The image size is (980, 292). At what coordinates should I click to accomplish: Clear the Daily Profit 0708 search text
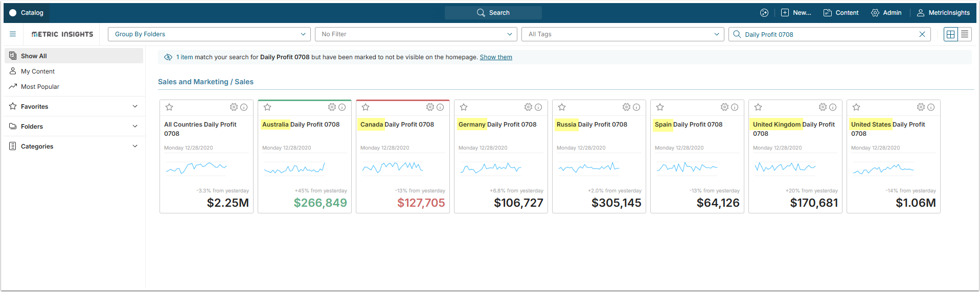(922, 34)
